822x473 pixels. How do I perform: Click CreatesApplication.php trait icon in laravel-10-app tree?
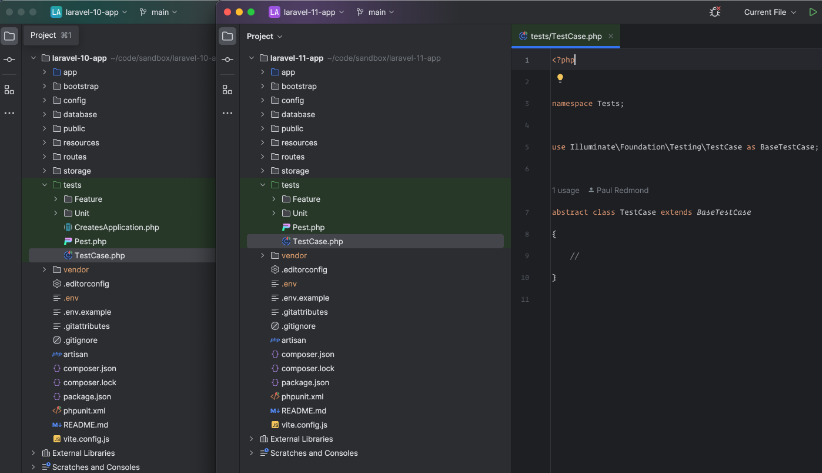tap(68, 227)
